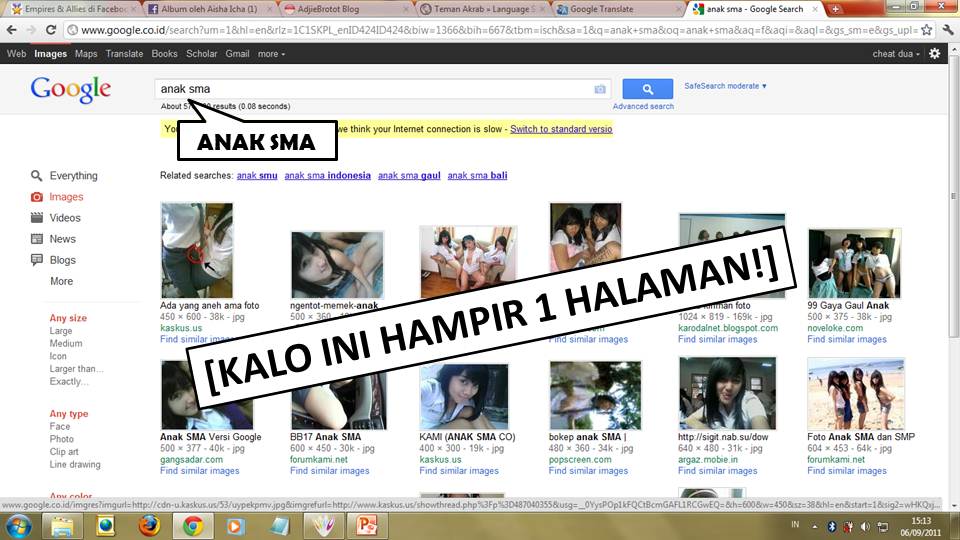Filter image type by Face
This screenshot has width=960, height=540.
pyautogui.click(x=59, y=427)
